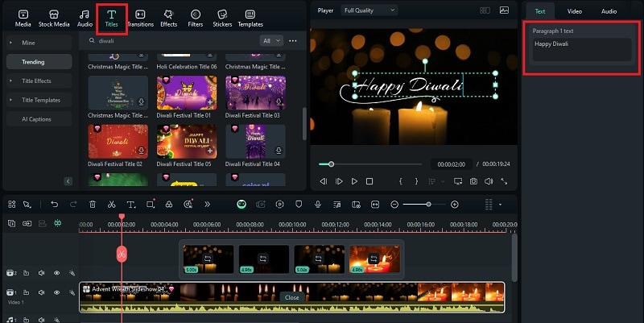The image size is (644, 323).
Task: Select the Advent Wreath Slideshow clip
Action: click(x=291, y=297)
